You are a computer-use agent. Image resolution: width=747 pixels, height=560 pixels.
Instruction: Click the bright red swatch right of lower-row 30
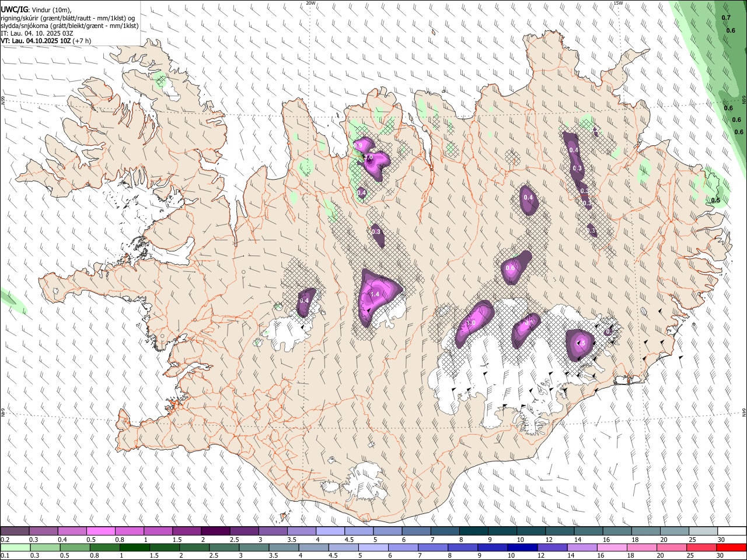coord(731,548)
